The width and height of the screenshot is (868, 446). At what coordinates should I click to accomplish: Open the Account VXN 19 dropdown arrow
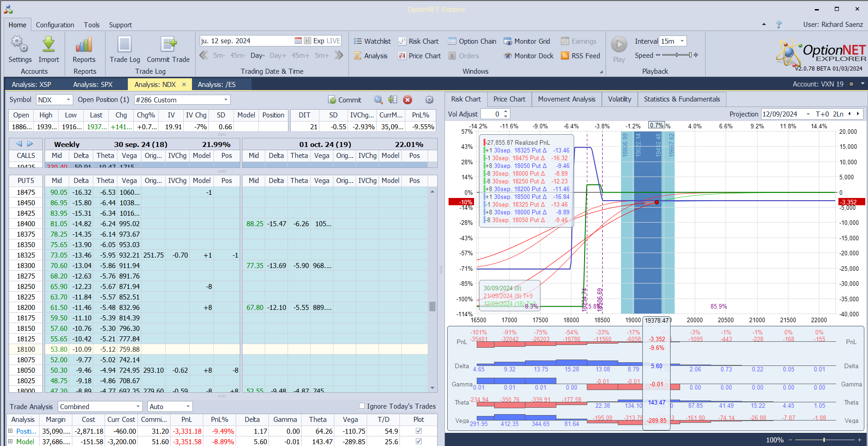(863, 84)
